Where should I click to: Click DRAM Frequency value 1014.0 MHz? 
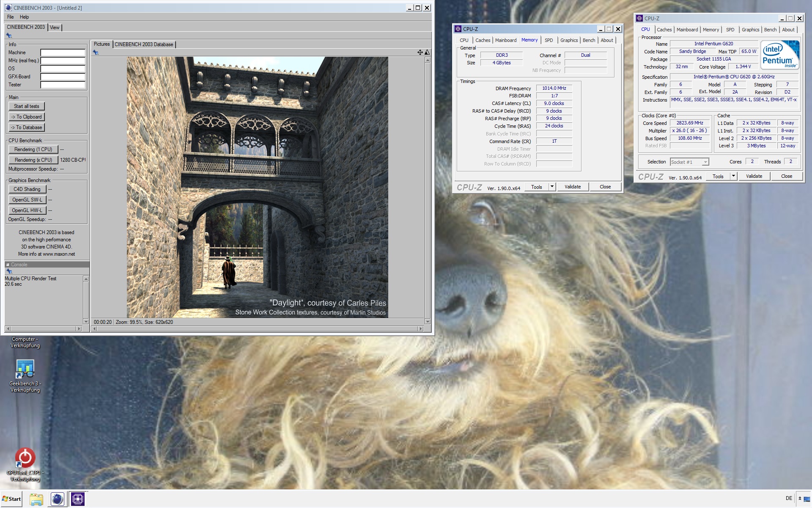pos(554,88)
